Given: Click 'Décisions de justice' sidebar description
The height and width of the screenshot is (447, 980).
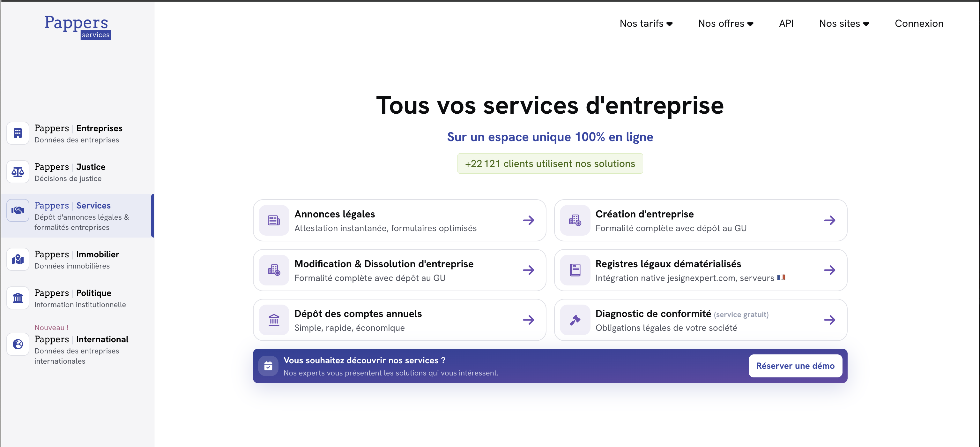Looking at the screenshot, I should [x=68, y=178].
